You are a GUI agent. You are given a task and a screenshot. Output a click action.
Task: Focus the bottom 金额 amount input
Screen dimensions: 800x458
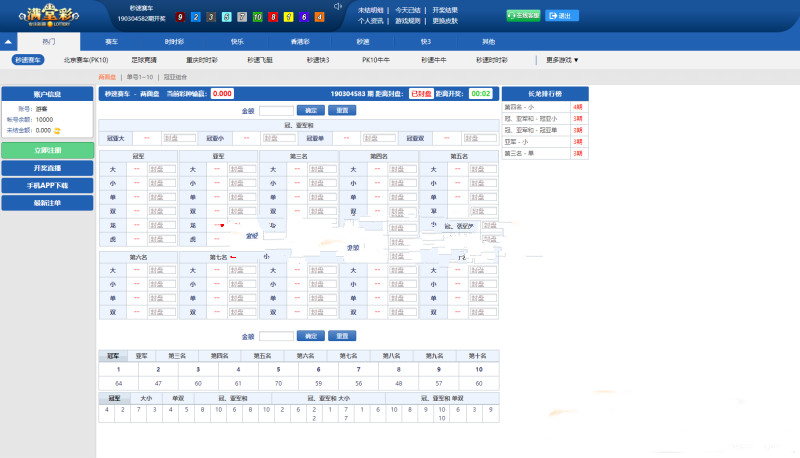click(x=276, y=336)
